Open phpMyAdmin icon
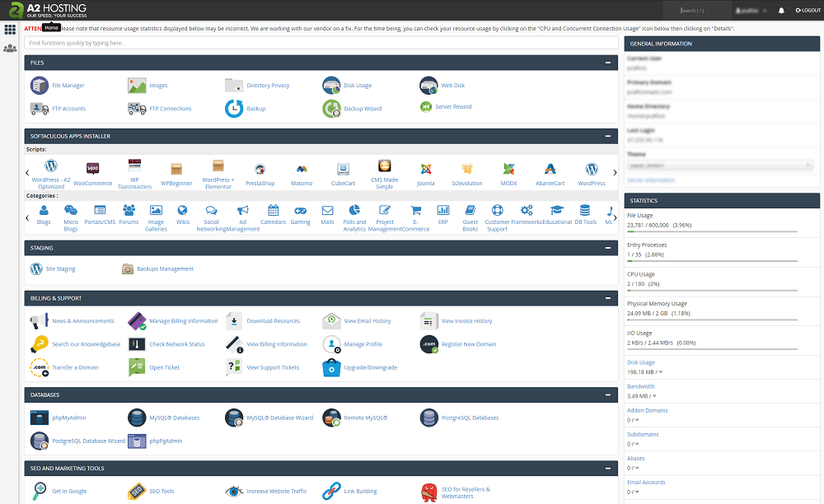The image size is (824, 504). click(x=40, y=418)
